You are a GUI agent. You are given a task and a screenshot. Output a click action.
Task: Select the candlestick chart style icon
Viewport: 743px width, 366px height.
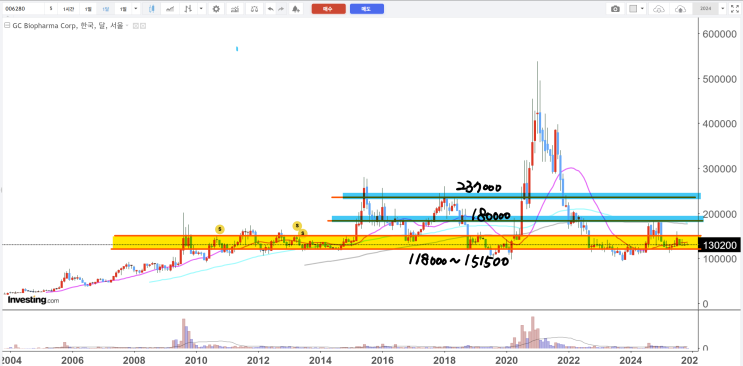tap(151, 9)
